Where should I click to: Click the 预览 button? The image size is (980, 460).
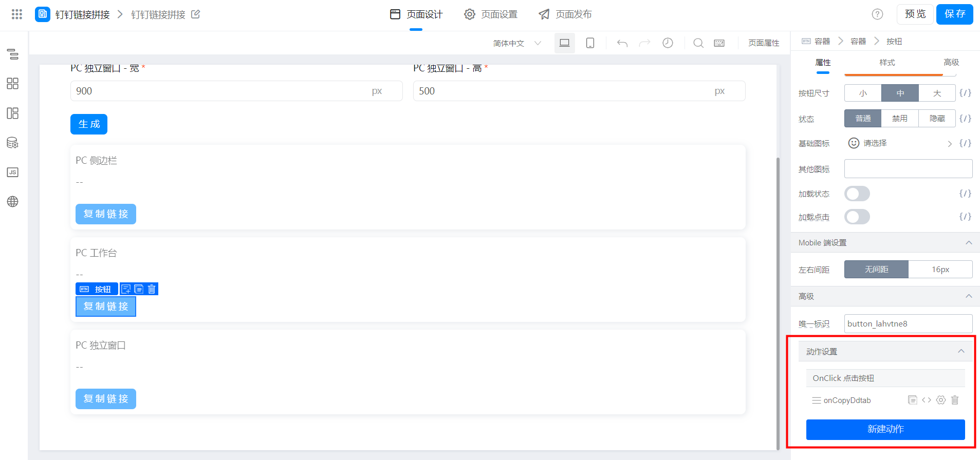coord(915,14)
